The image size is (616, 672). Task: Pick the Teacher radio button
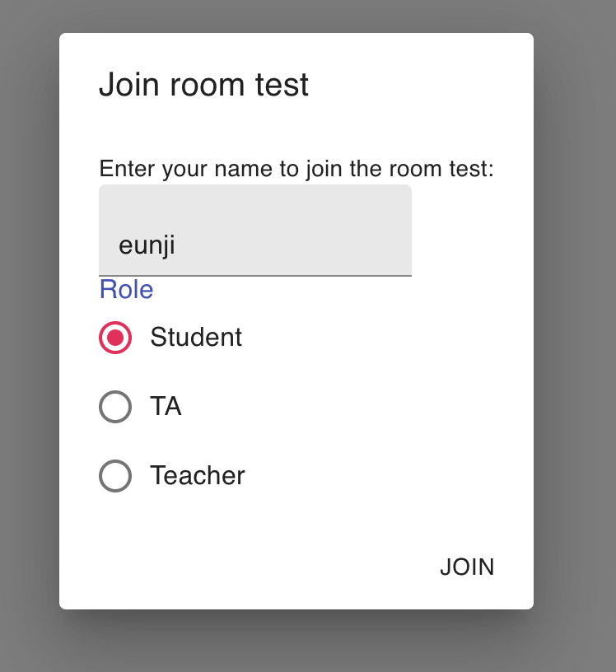click(x=115, y=476)
